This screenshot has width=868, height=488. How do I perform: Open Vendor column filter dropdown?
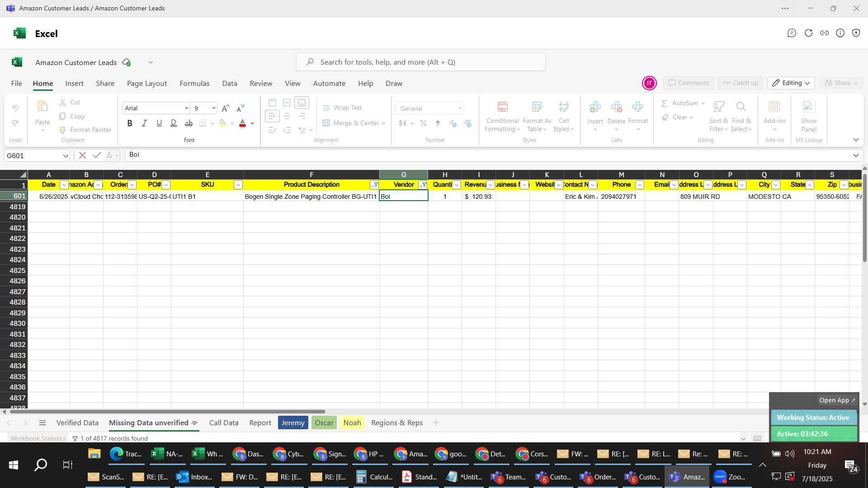coord(423,185)
